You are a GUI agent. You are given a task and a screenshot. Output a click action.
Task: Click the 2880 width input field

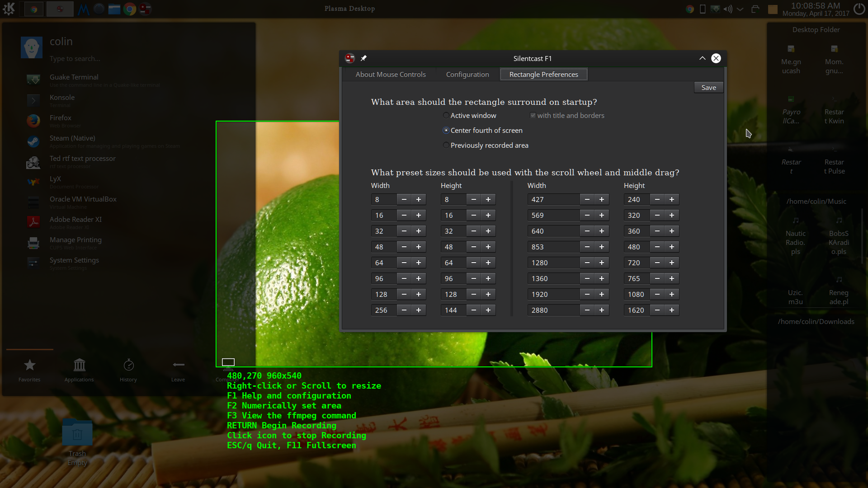coord(553,310)
